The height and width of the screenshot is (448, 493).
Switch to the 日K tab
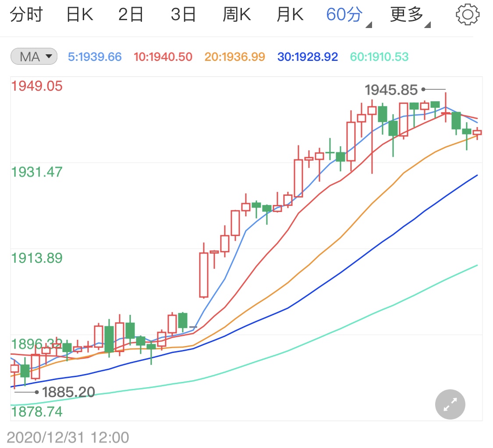click(x=80, y=14)
